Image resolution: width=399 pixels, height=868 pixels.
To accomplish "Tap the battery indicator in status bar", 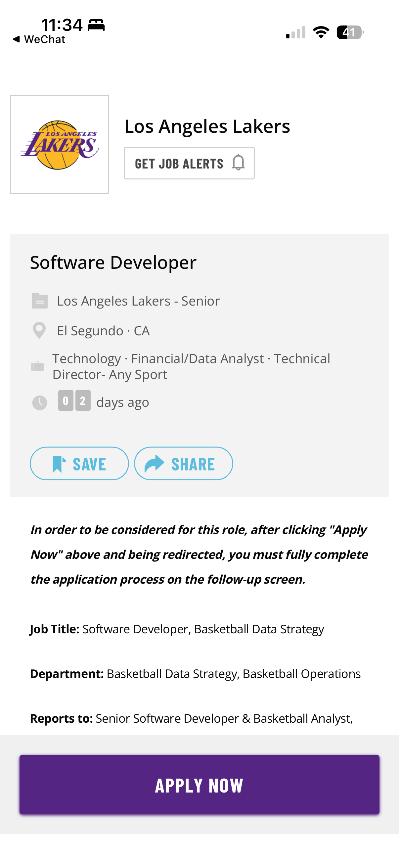I will pyautogui.click(x=349, y=32).
